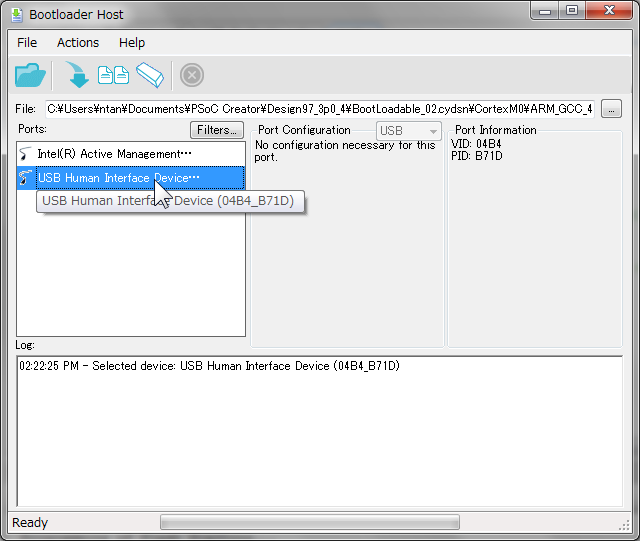Click the Intel port serial icon

(x=25, y=154)
